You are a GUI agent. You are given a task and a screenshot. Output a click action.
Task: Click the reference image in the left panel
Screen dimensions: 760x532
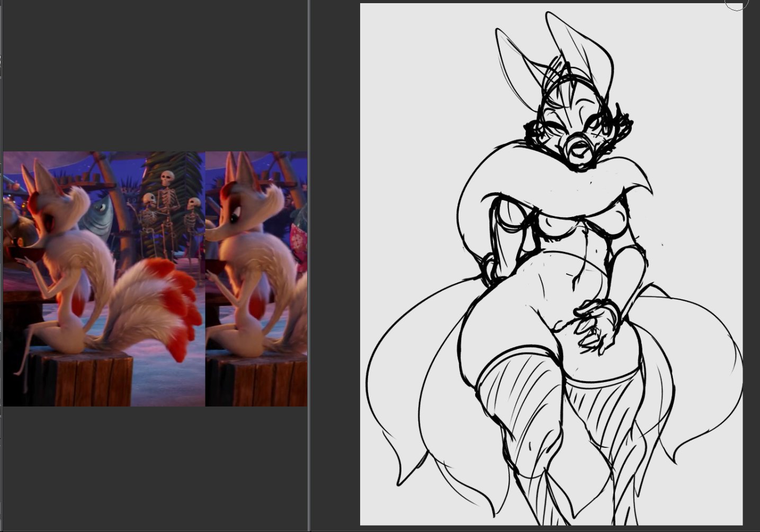coord(155,279)
